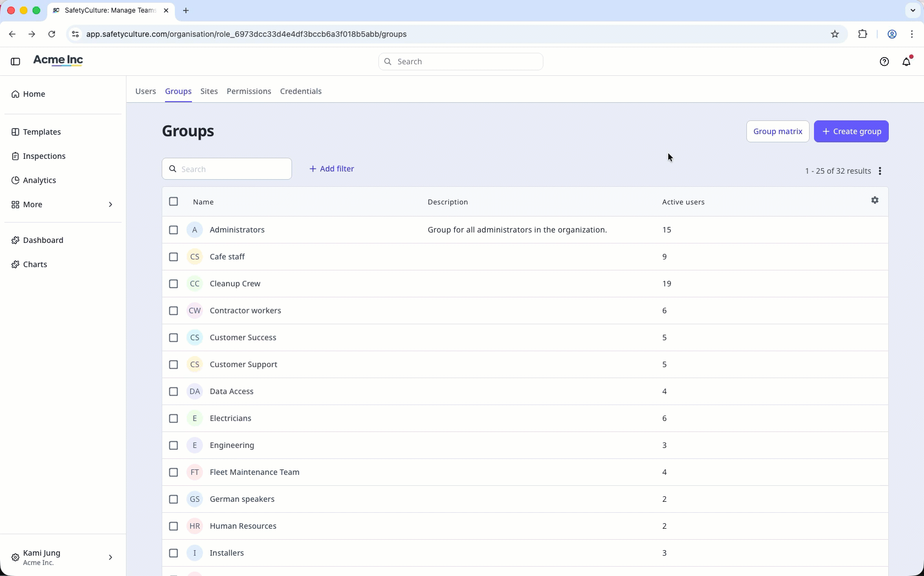Open the Acme Inc logo home
Viewport: 924px width, 576px height.
(x=58, y=61)
